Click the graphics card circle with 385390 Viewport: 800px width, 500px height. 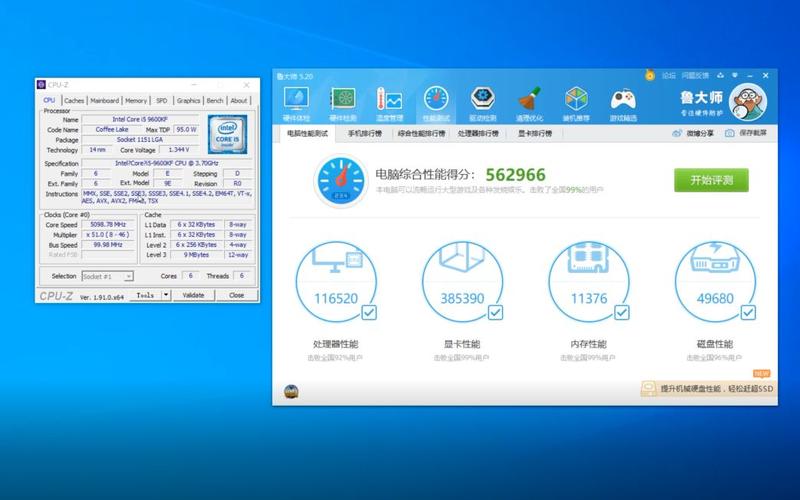coord(462,282)
